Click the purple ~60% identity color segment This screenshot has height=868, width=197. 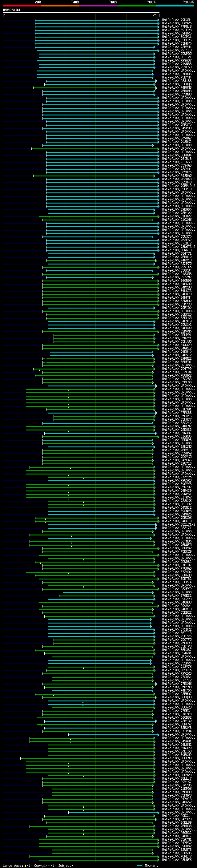(x=99, y=6)
